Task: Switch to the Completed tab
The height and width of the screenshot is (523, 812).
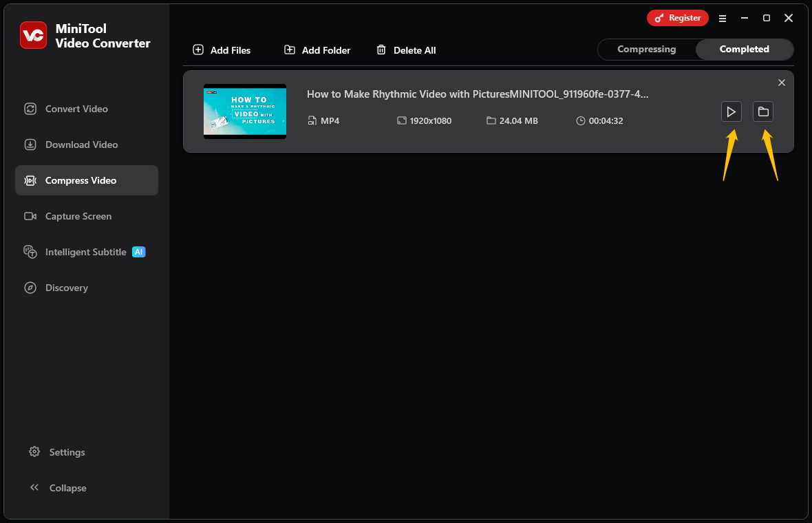Action: 744,49
